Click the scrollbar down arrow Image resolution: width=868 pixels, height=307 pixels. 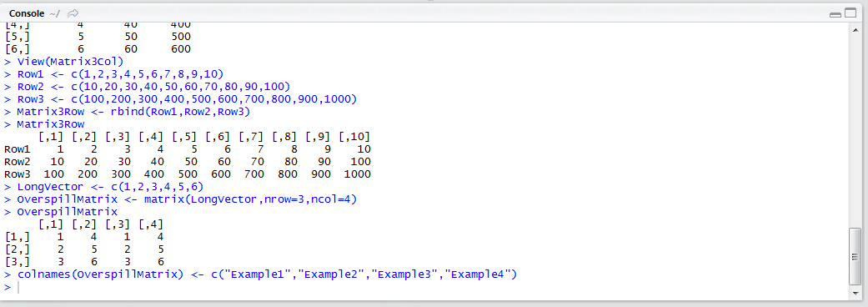(x=854, y=290)
